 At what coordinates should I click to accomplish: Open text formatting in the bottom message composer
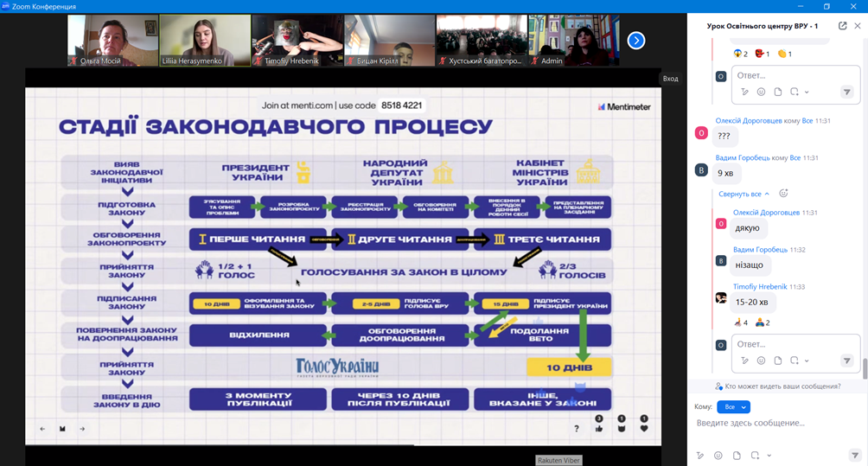click(x=700, y=456)
